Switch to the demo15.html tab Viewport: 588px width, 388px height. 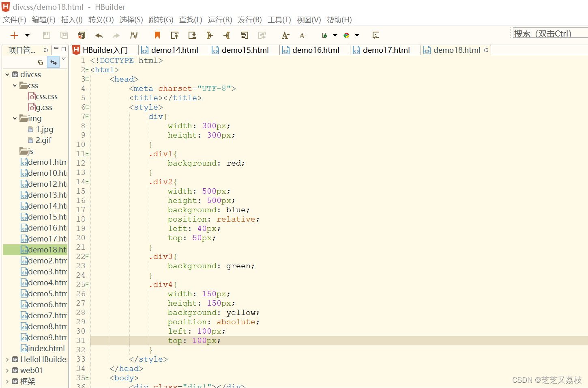pos(245,50)
